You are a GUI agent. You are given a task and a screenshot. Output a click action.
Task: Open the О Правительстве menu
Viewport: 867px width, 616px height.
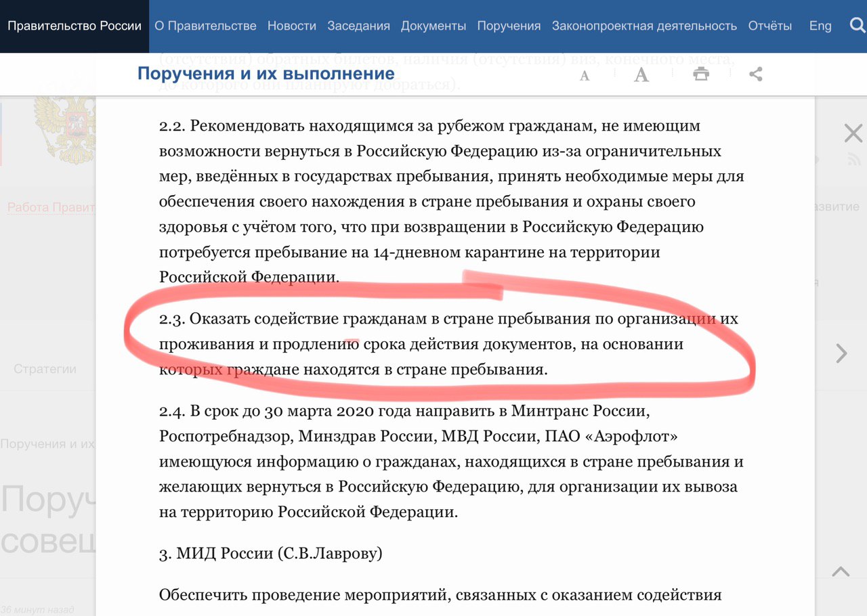pos(205,26)
